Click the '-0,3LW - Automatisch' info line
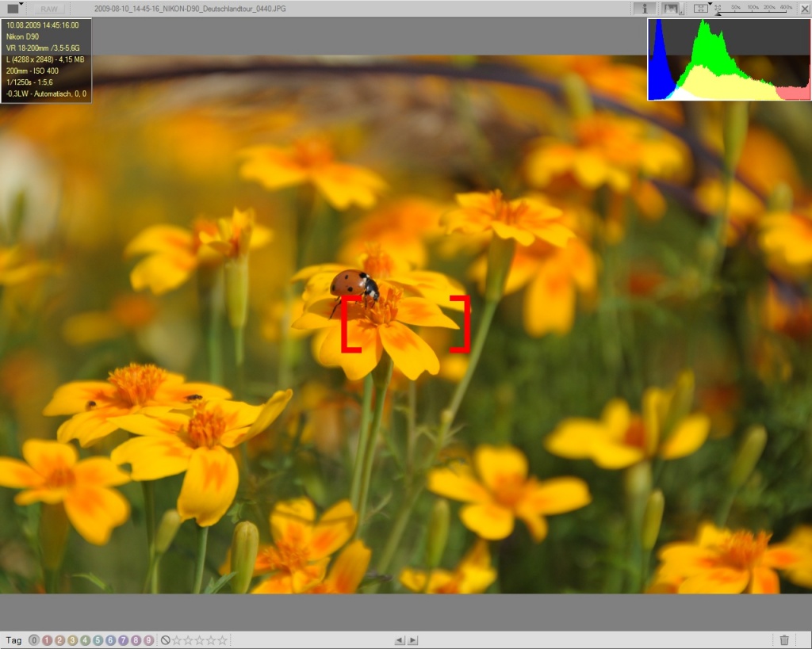Viewport: 812px width, 649px height. (46, 94)
